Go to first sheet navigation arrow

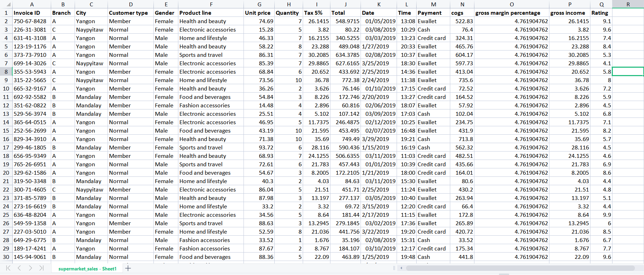pos(8,268)
